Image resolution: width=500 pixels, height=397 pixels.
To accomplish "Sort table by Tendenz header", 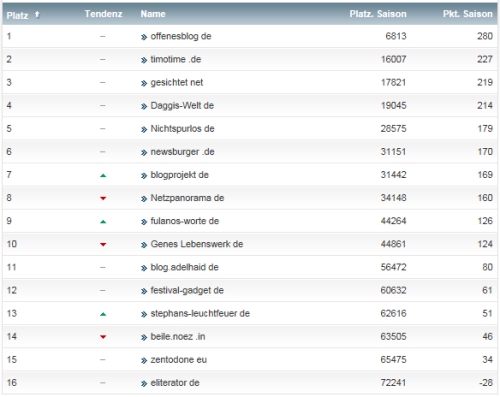I will click(x=103, y=14).
